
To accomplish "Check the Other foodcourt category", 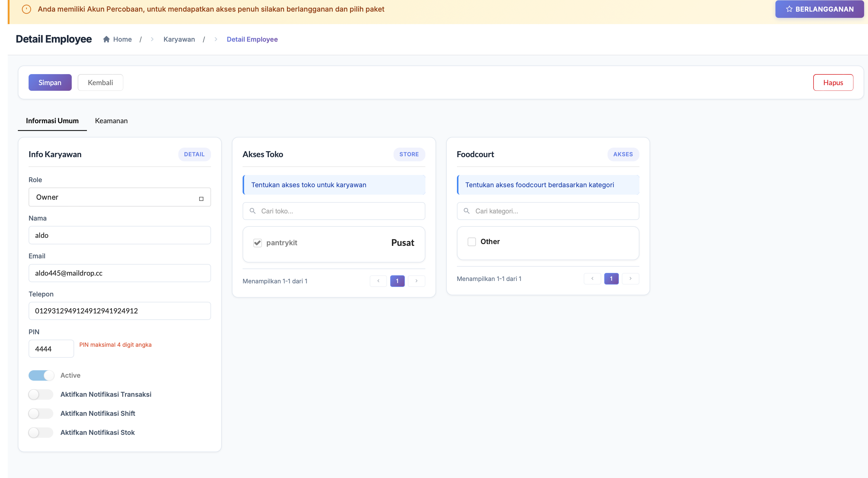I will tap(472, 242).
